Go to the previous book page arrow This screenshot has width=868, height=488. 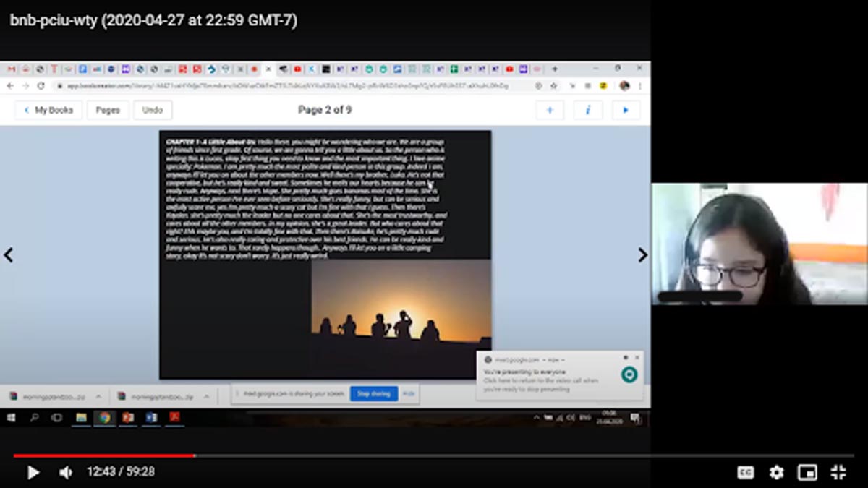coord(9,254)
